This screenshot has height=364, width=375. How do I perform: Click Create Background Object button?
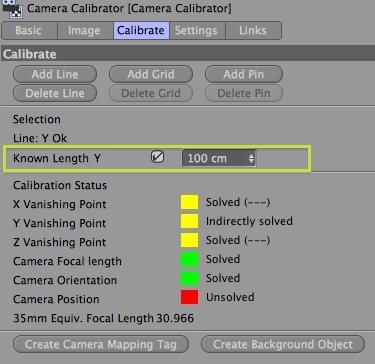[x=283, y=344]
